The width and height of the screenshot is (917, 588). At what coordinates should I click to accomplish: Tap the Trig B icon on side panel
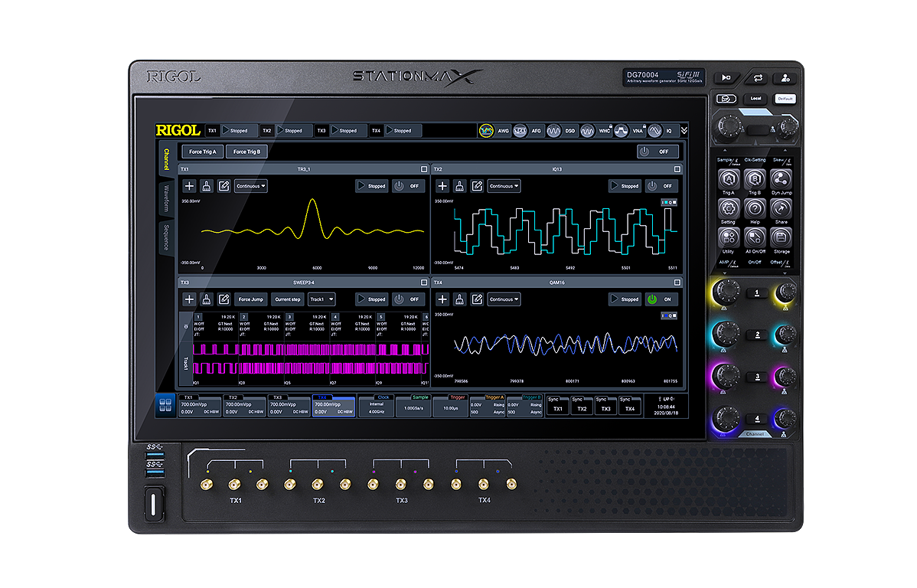[755, 179]
